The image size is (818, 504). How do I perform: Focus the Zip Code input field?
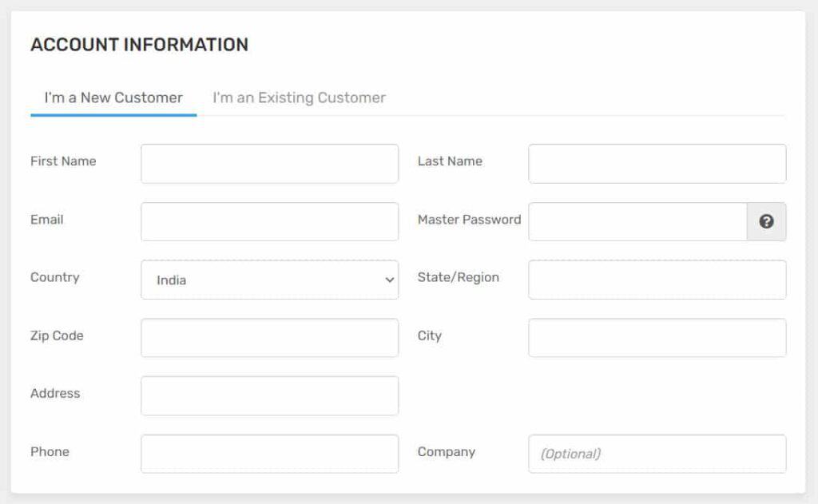click(x=269, y=338)
